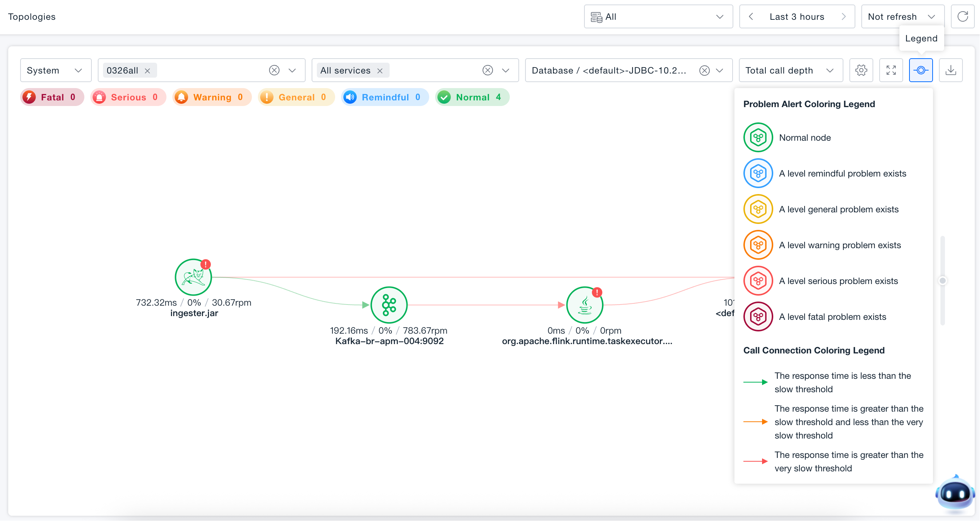Clear the Database JDBC filter selection
This screenshot has width=980, height=521.
coord(705,71)
